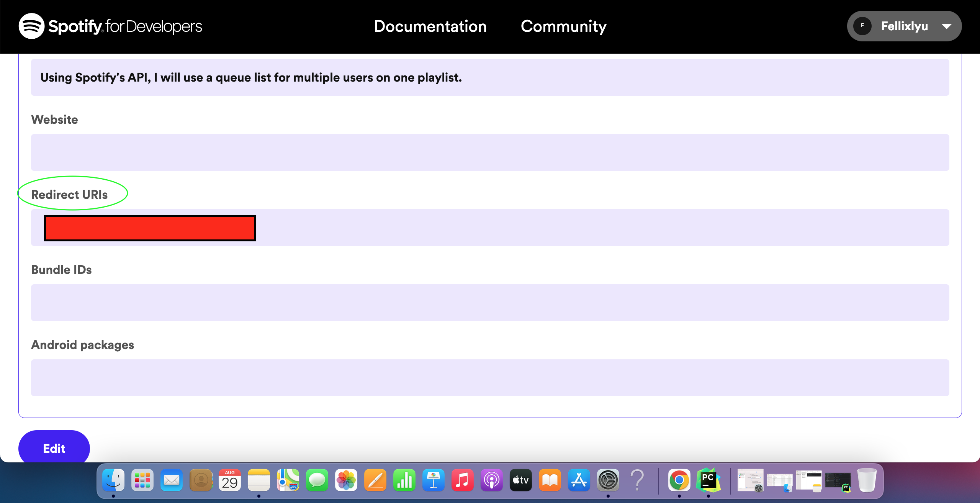Open the App Store from the dock
Viewport: 980px width, 503px height.
(579, 480)
